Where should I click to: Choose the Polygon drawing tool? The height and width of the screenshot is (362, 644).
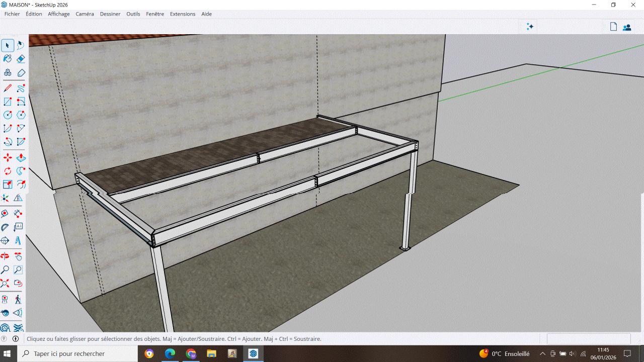pyautogui.click(x=21, y=115)
